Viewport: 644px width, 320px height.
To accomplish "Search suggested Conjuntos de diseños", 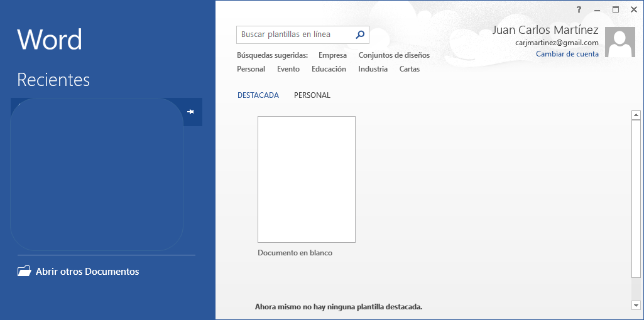I will click(395, 55).
